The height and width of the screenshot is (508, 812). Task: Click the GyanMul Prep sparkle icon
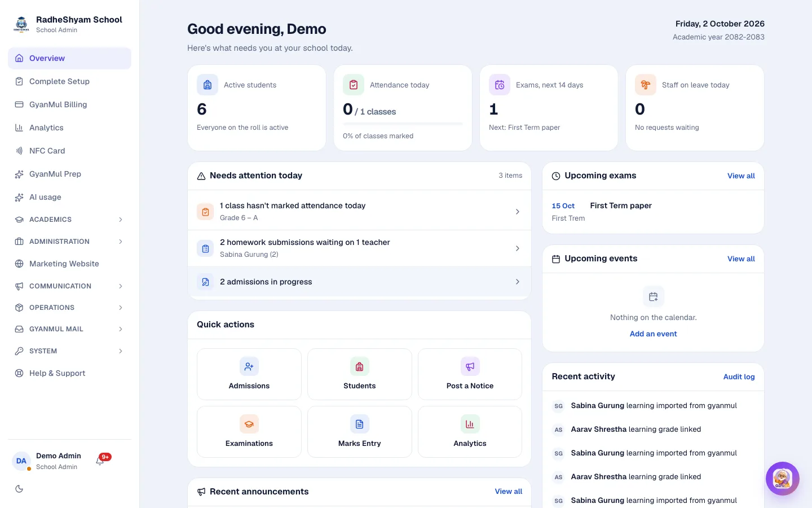pyautogui.click(x=19, y=174)
